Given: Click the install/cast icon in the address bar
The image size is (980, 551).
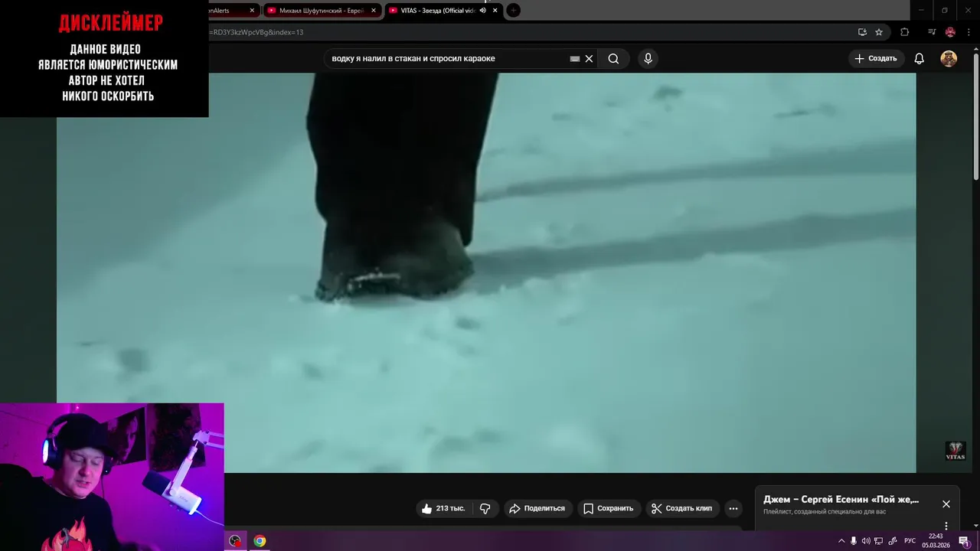Looking at the screenshot, I should (x=862, y=32).
